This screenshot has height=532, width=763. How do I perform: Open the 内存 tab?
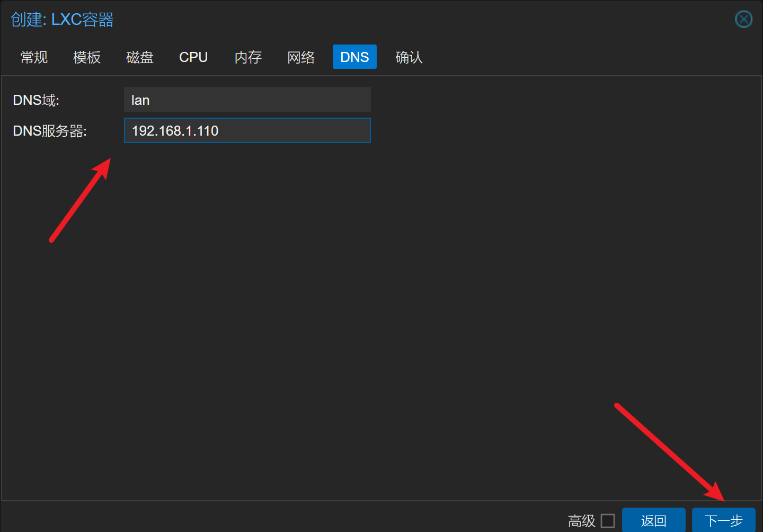tap(248, 57)
